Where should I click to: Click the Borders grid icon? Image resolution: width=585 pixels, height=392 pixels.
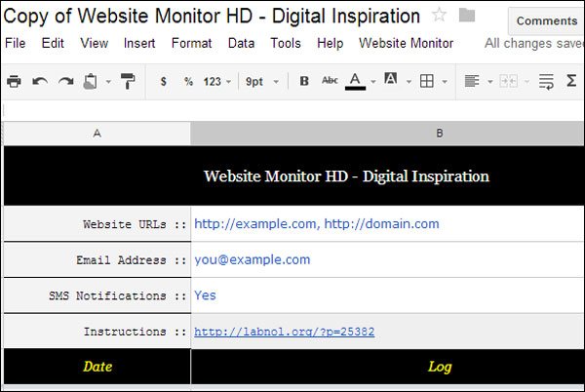point(427,81)
